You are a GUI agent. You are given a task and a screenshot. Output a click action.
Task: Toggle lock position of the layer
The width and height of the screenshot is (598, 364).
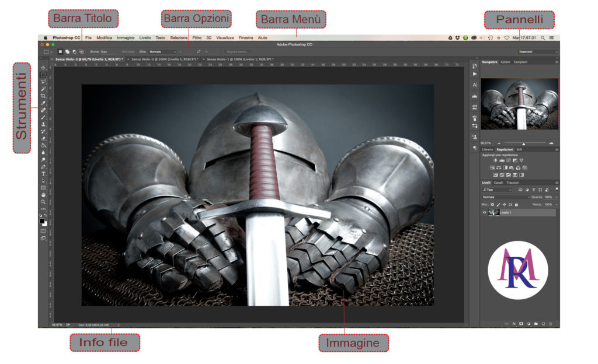click(x=504, y=205)
